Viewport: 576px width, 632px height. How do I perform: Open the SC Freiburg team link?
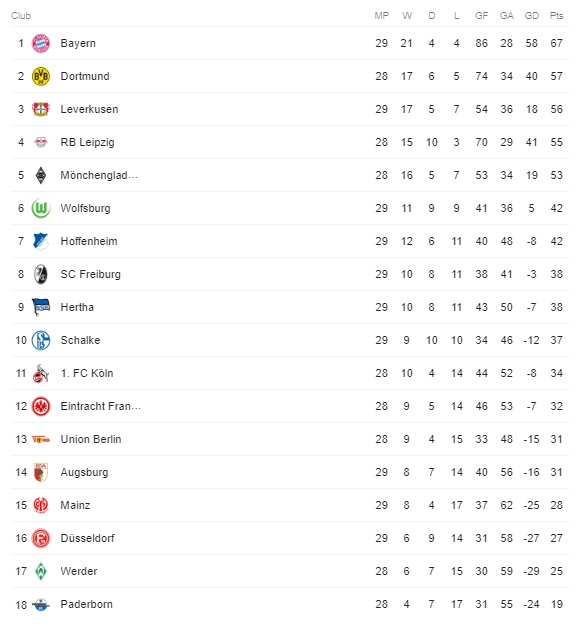point(91,274)
